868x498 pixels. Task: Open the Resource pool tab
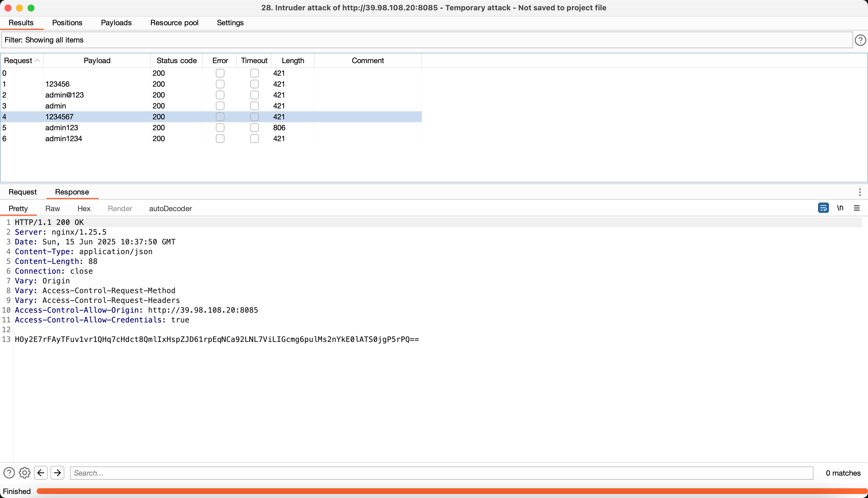coord(175,23)
